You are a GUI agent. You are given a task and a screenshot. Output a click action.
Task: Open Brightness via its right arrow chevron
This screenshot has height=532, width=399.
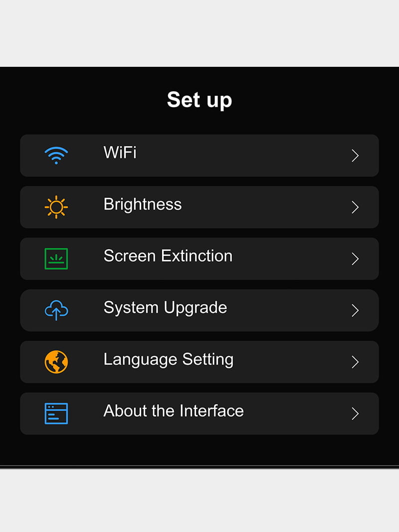pos(355,207)
